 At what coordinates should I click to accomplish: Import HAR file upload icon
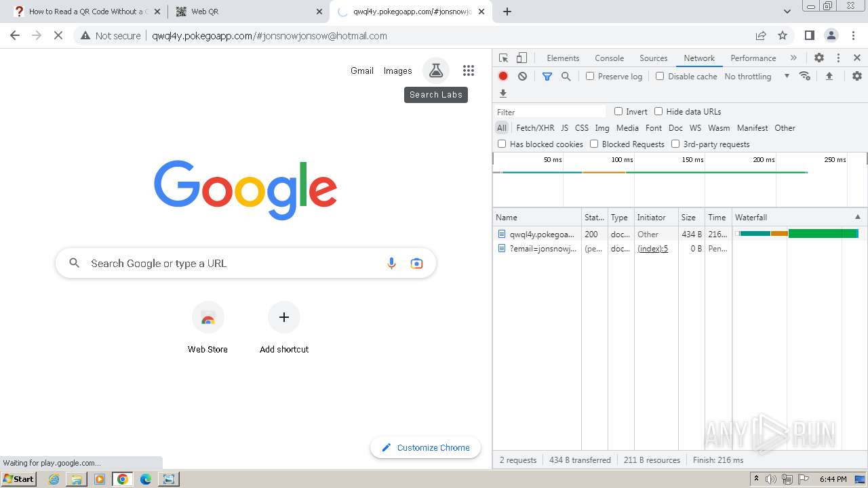point(829,76)
